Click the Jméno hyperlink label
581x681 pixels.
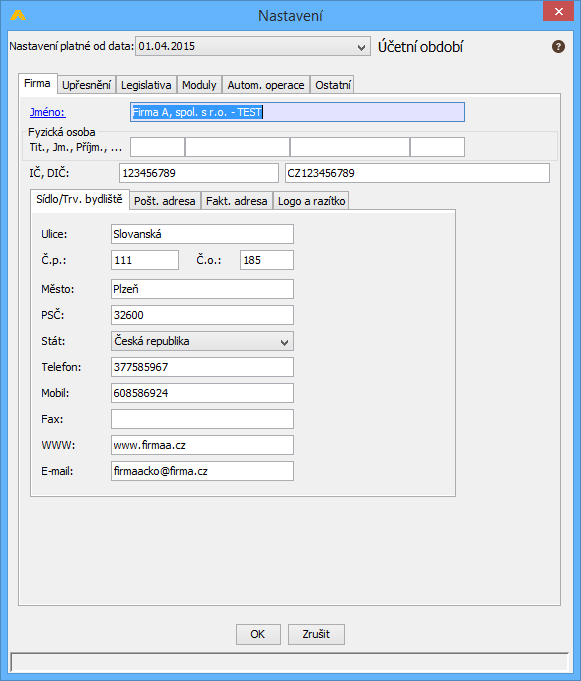coord(47,112)
